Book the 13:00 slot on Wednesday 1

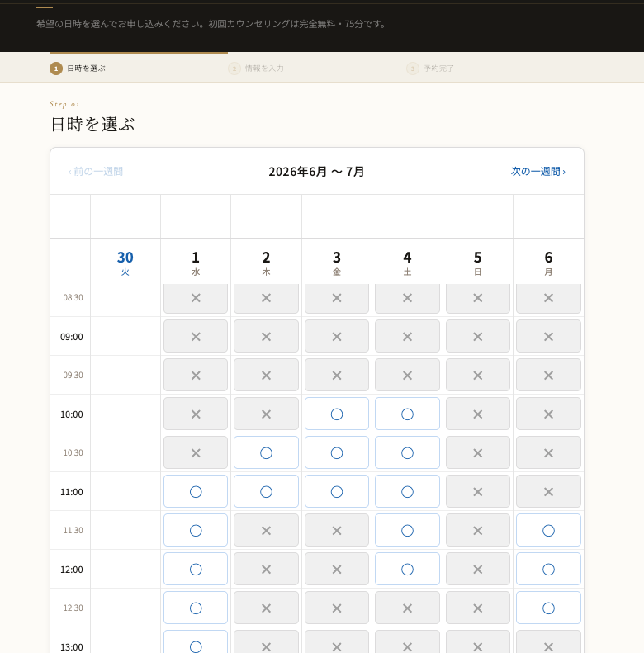click(196, 641)
